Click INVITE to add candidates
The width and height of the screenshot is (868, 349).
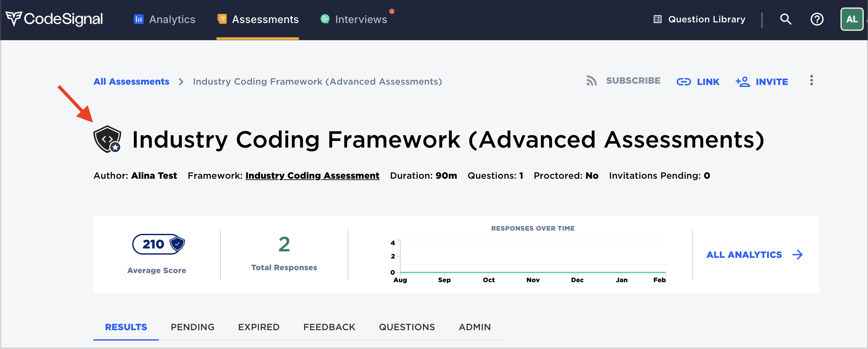(x=761, y=82)
